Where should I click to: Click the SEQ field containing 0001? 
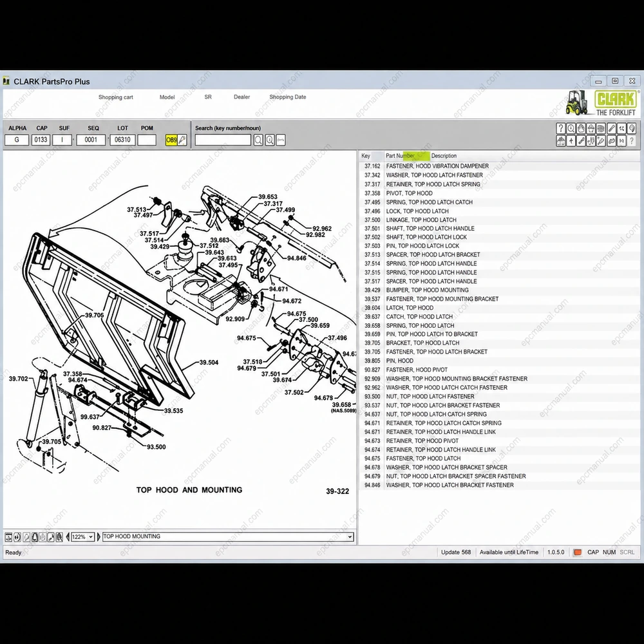(91, 140)
